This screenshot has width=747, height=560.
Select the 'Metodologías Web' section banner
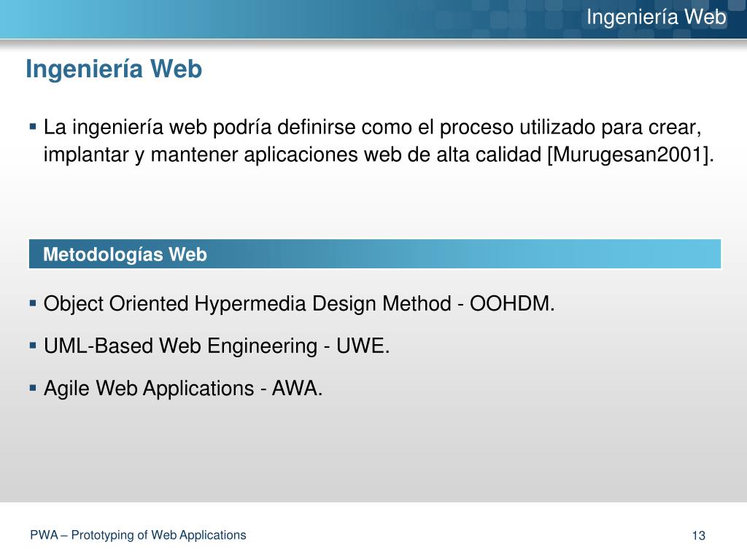(x=375, y=254)
